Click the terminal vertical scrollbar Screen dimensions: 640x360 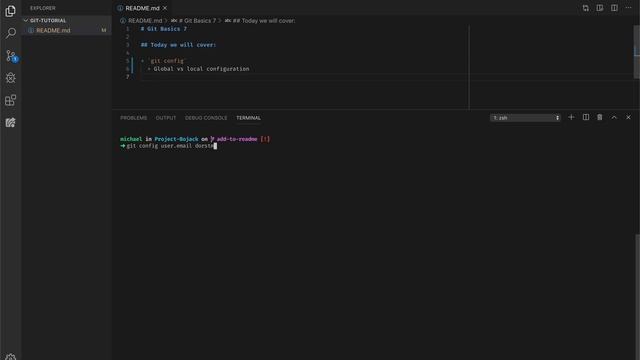[637, 296]
